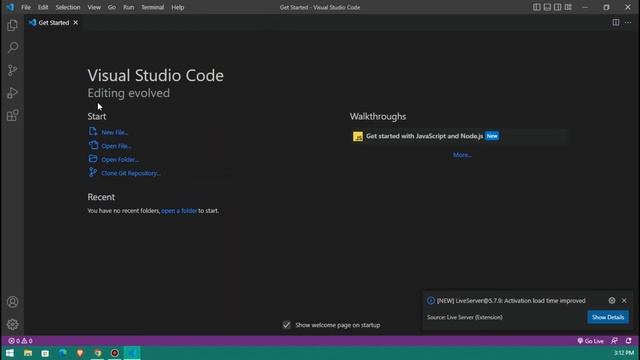Click the 'open a folder' link under Recent
Viewport: 640px width, 360px height.
tap(179, 211)
